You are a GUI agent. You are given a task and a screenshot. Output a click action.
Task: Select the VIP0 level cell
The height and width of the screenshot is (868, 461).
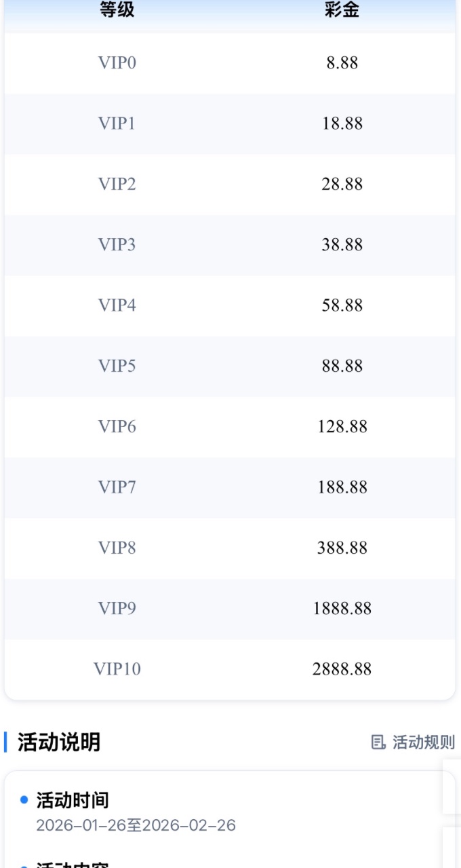point(117,63)
